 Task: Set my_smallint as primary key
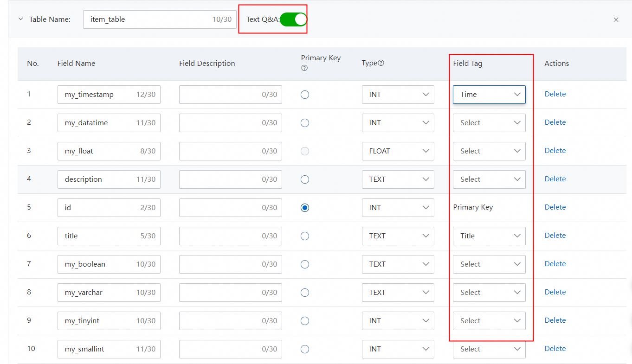click(x=305, y=349)
